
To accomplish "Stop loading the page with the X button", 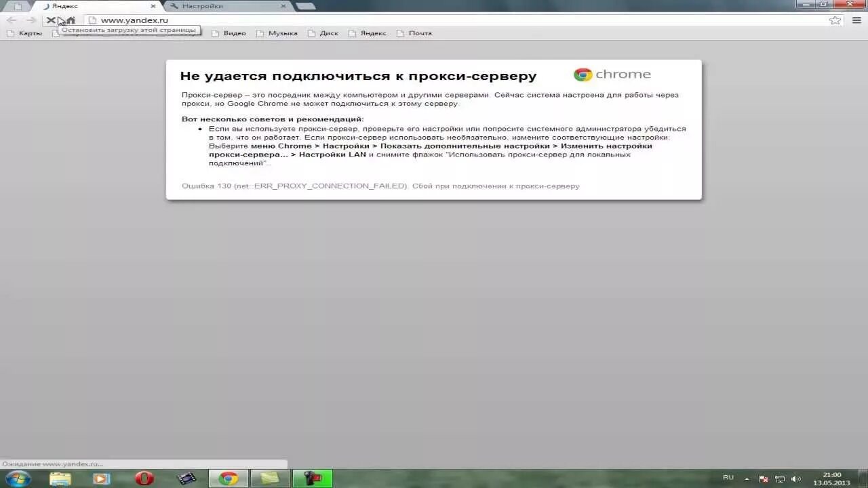I will tap(51, 20).
